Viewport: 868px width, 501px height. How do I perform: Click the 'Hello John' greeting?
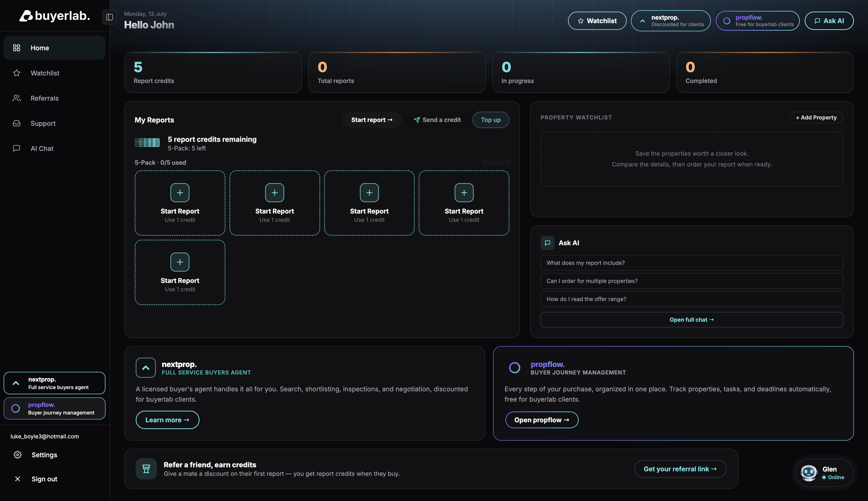click(x=149, y=25)
